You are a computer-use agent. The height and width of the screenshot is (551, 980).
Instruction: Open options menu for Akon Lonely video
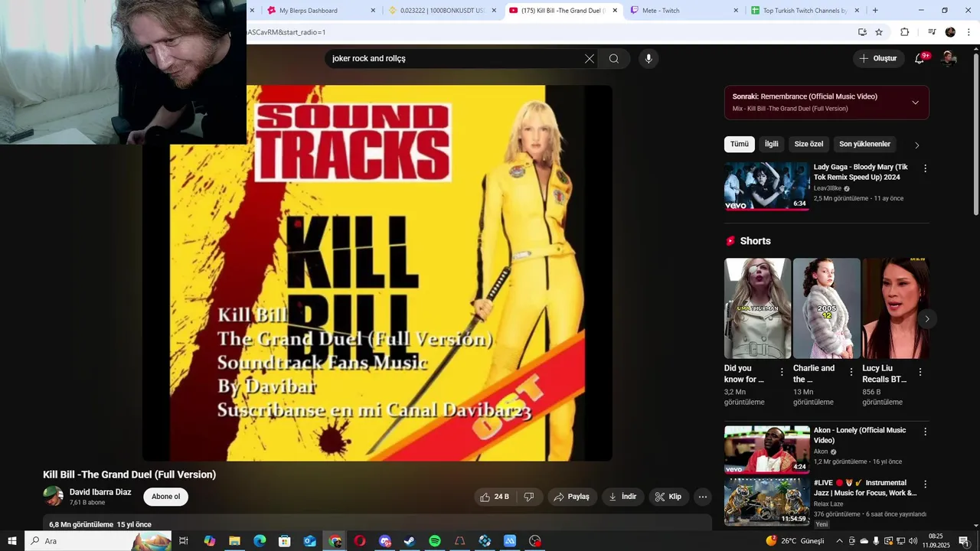[x=925, y=432]
